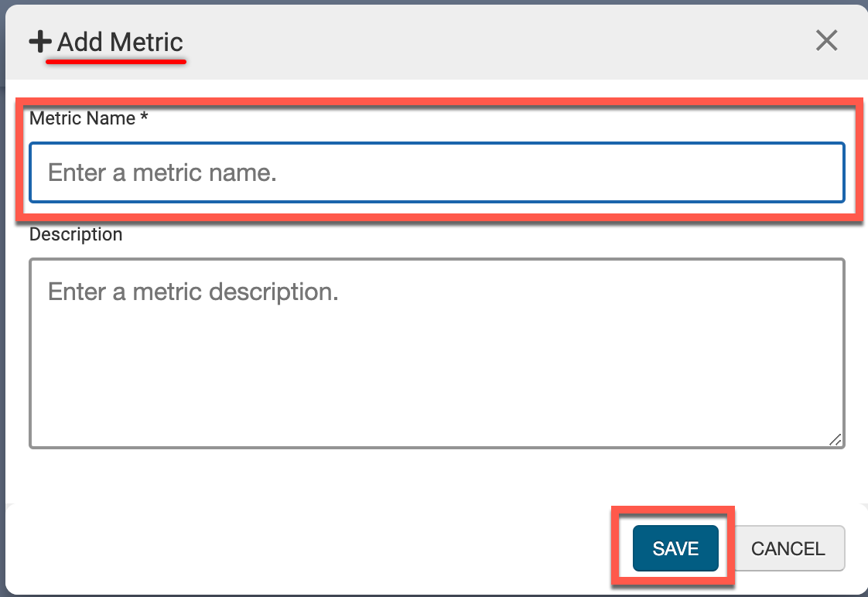Click the blank footer area left of SAVE

[x=309, y=549]
